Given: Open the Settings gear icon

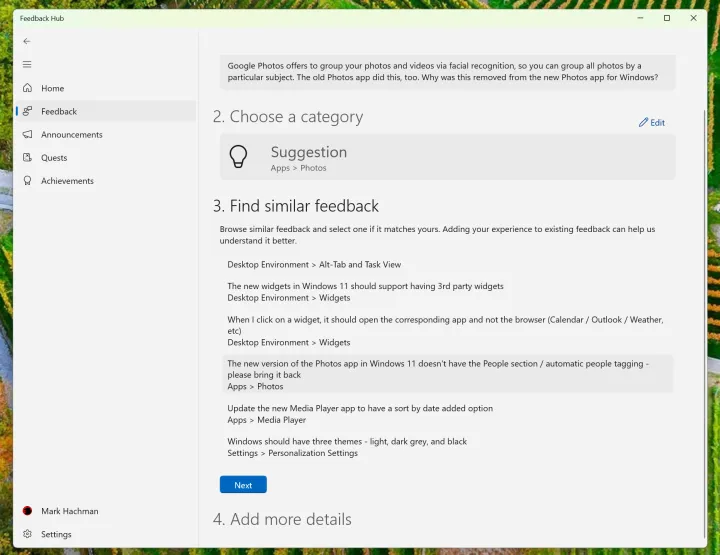Looking at the screenshot, I should [28, 534].
